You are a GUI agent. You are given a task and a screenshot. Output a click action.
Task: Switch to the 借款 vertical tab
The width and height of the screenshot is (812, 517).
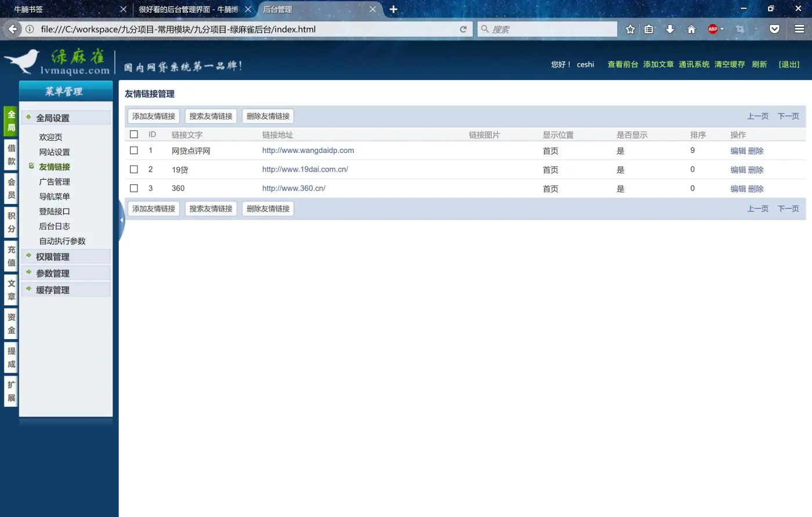click(x=11, y=155)
